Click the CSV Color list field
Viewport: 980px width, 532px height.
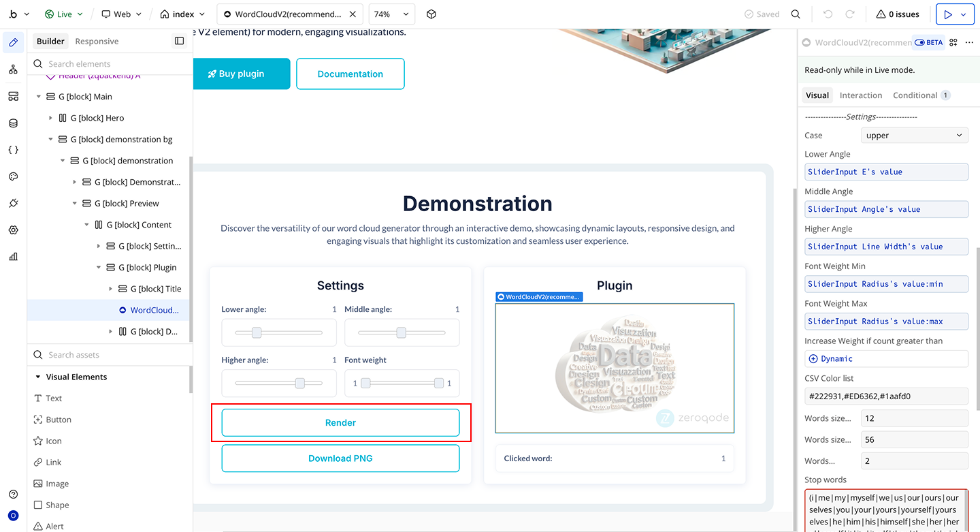886,396
